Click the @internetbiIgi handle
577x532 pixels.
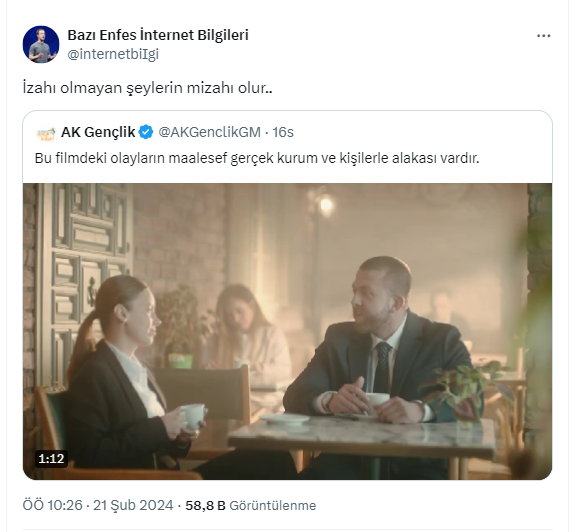(x=113, y=54)
